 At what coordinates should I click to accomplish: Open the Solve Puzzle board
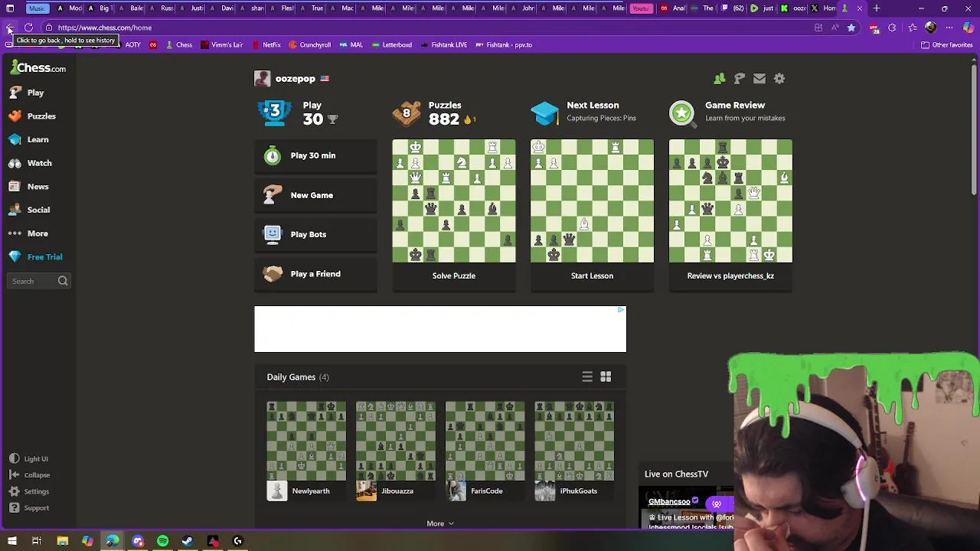(454, 201)
